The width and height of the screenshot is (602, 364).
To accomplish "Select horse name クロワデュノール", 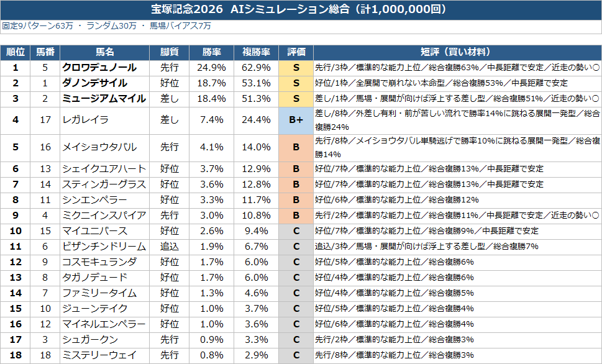I will point(99,68).
